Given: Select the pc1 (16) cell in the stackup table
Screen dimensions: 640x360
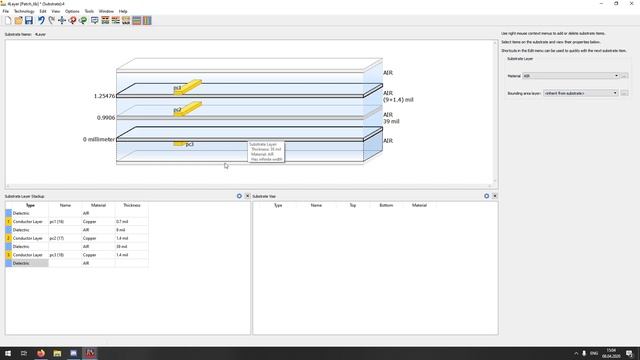Looking at the screenshot, I should [x=65, y=222].
